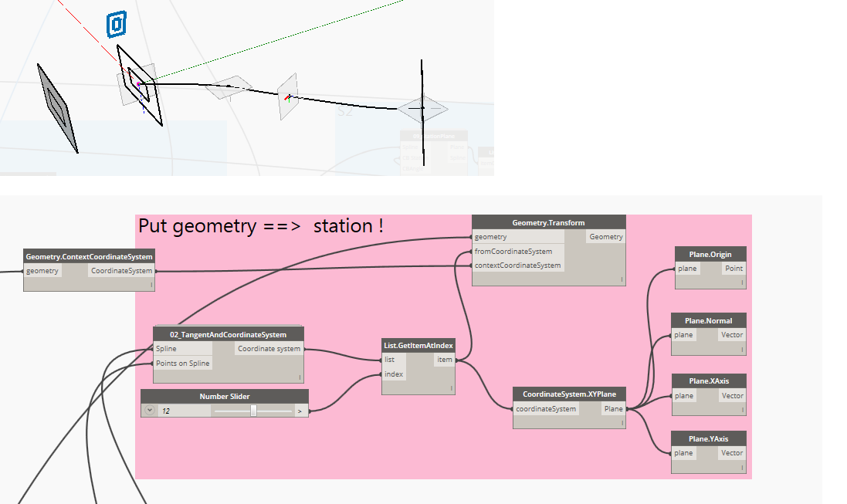Select the 02_TangentAndCoordinateSystem node header

(x=229, y=334)
